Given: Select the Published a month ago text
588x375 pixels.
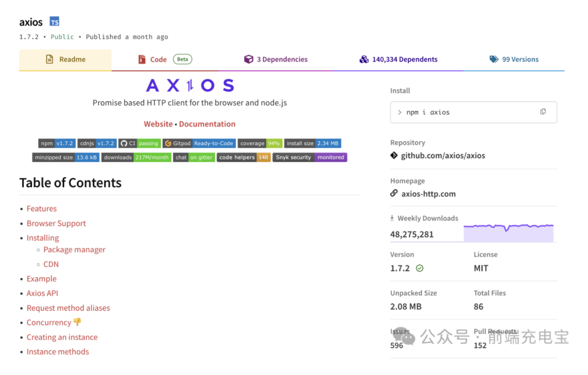Looking at the screenshot, I should 127,37.
